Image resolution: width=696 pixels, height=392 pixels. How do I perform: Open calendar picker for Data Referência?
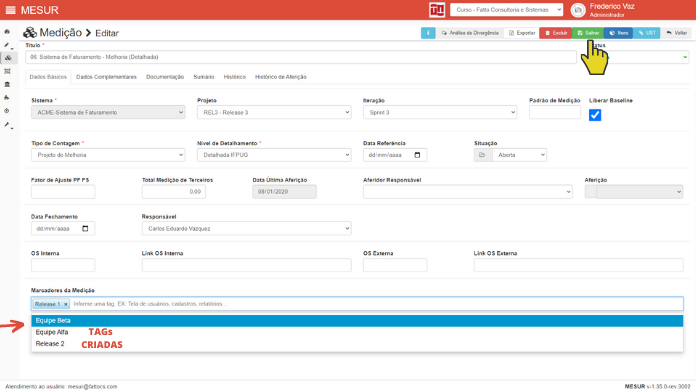[x=417, y=155]
